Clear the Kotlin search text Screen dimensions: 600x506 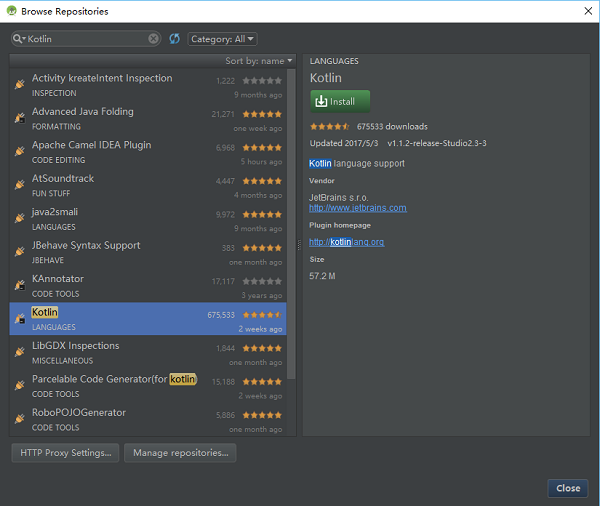pos(154,39)
